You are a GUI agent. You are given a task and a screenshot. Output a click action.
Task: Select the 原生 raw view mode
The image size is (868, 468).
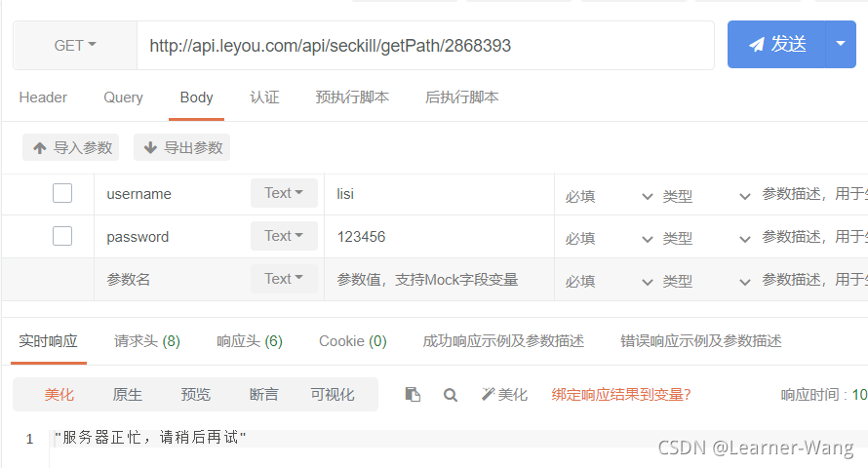[x=128, y=395]
